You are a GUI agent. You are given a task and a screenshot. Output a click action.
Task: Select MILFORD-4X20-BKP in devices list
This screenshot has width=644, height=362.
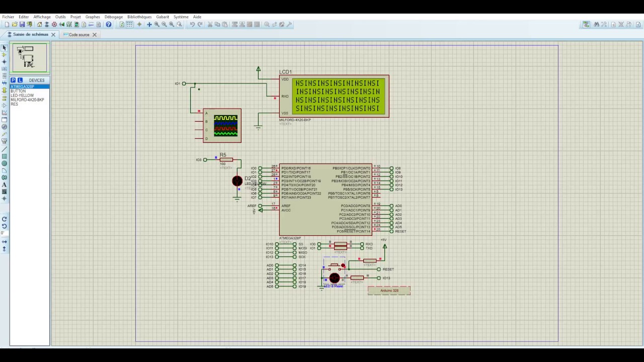pyautogui.click(x=27, y=100)
